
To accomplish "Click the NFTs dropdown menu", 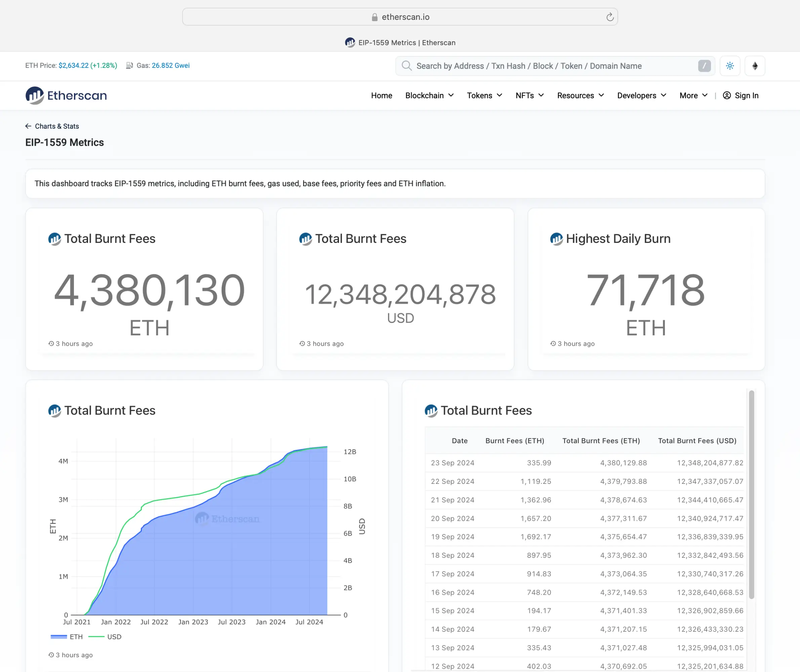I will 530,95.
